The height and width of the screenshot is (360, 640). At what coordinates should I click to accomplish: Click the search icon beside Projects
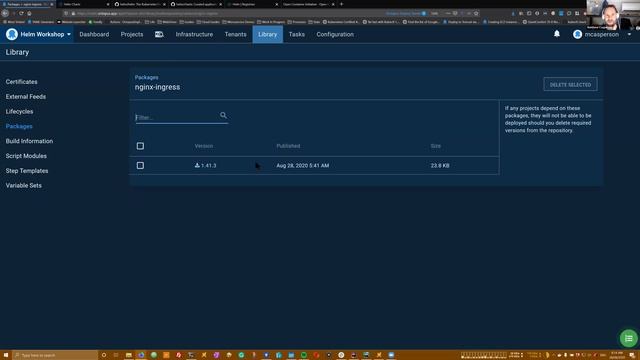(x=159, y=35)
